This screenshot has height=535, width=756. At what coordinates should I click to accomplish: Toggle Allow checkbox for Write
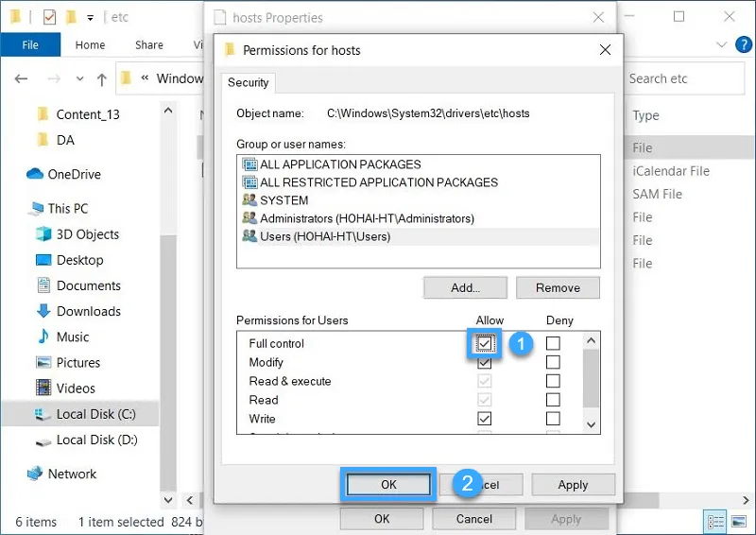click(485, 418)
